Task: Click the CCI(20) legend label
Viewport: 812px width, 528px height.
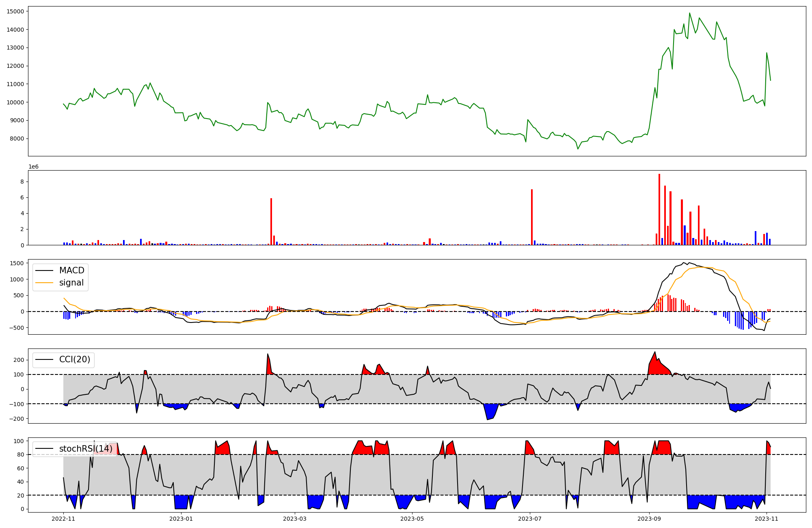Action: click(x=75, y=359)
